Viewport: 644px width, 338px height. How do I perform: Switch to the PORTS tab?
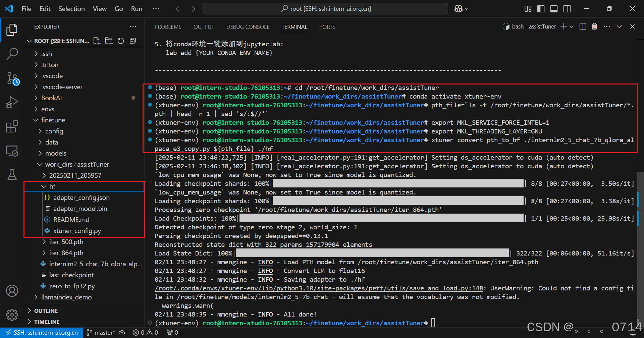(327, 27)
